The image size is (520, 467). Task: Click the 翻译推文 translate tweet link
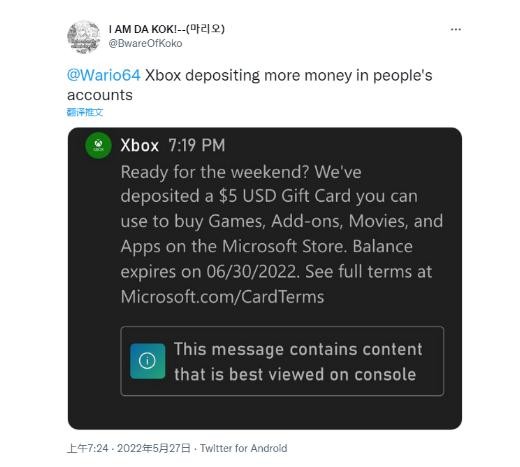85,112
